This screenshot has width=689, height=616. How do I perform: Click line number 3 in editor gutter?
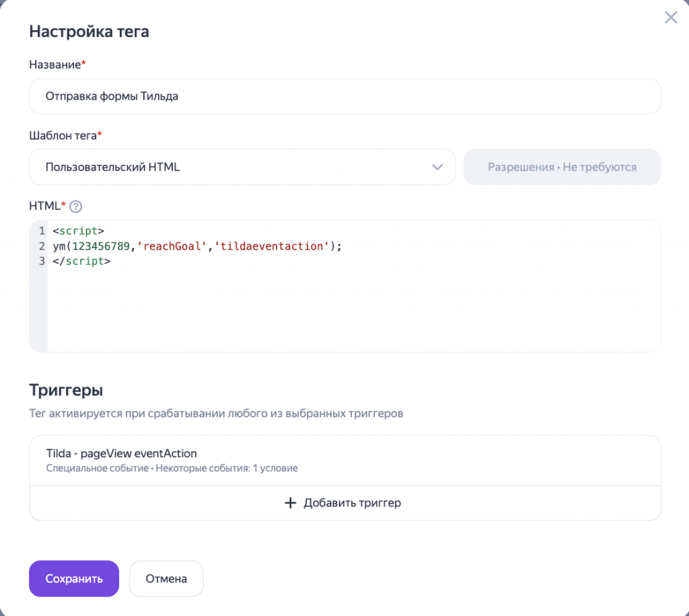[42, 261]
